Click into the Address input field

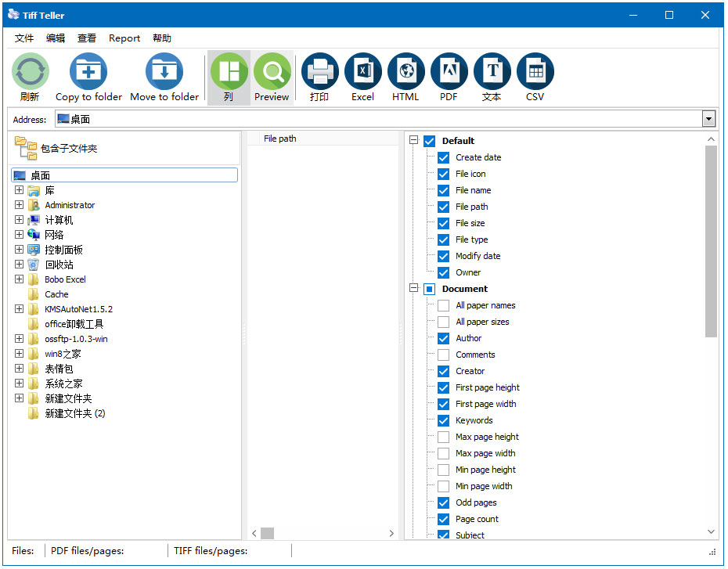(378, 119)
